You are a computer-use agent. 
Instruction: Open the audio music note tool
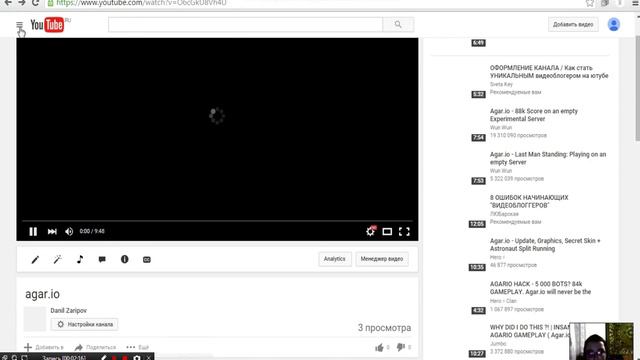coord(80,259)
